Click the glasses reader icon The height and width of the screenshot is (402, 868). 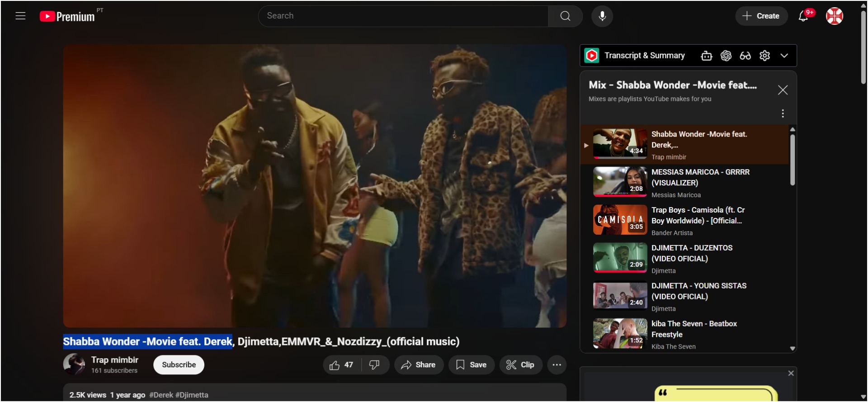pos(745,56)
